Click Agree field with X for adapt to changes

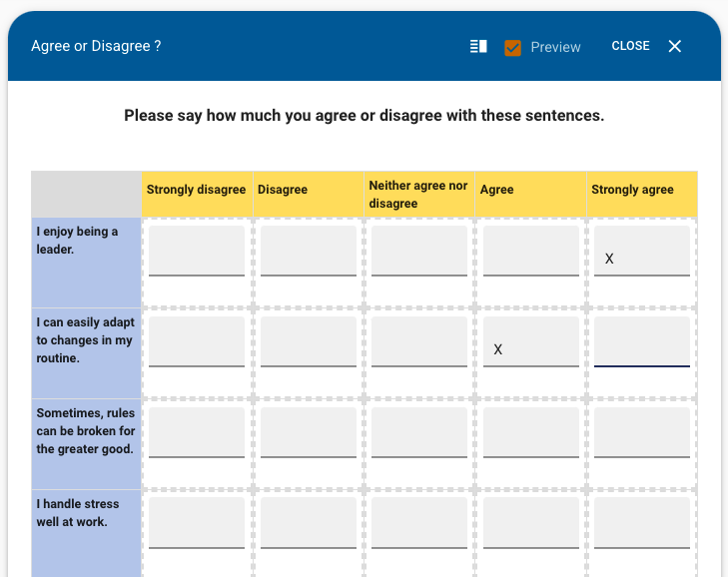[x=530, y=342]
